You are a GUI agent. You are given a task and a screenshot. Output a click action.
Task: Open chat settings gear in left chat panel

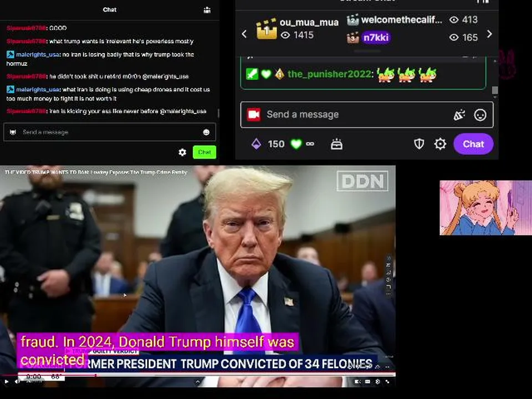(182, 152)
